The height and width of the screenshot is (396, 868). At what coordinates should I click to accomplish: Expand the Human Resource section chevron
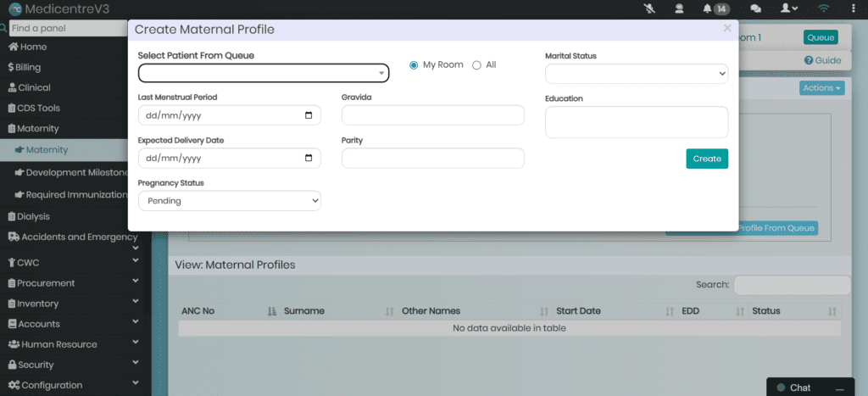click(x=136, y=343)
